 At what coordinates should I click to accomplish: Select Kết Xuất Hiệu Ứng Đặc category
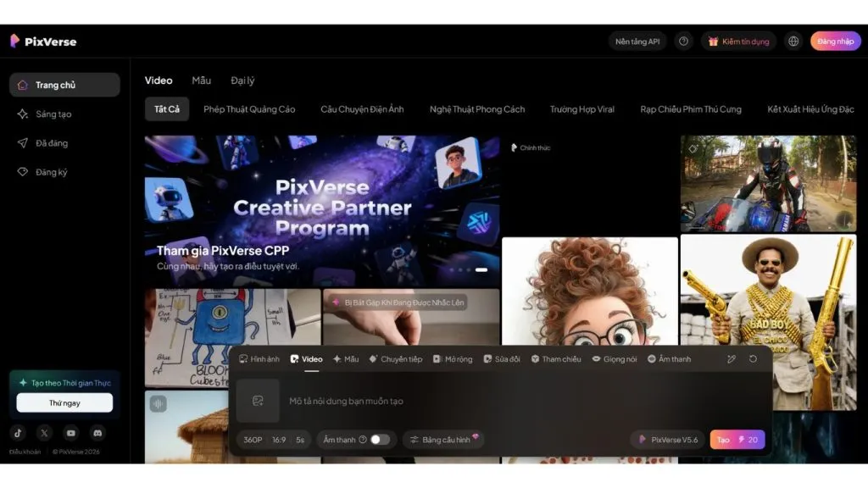810,109
